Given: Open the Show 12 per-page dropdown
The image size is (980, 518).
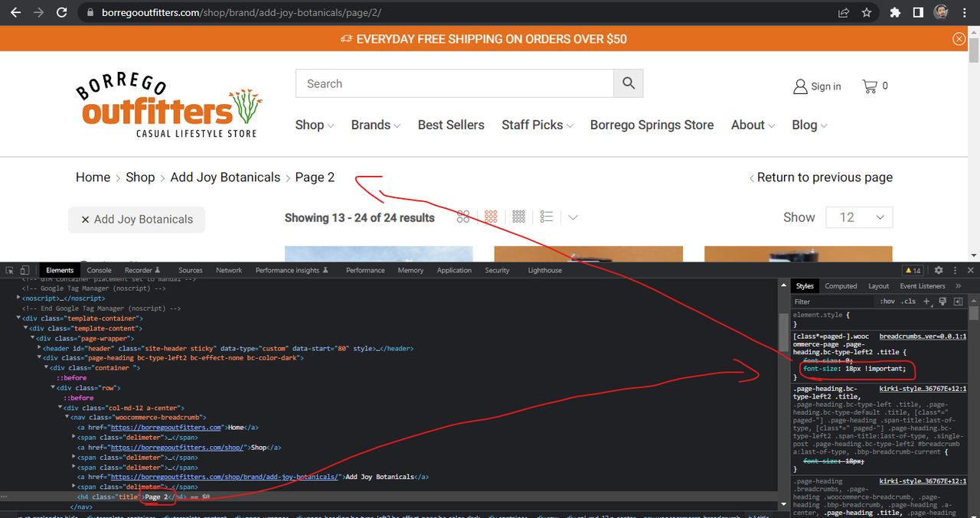Looking at the screenshot, I should pyautogui.click(x=859, y=217).
